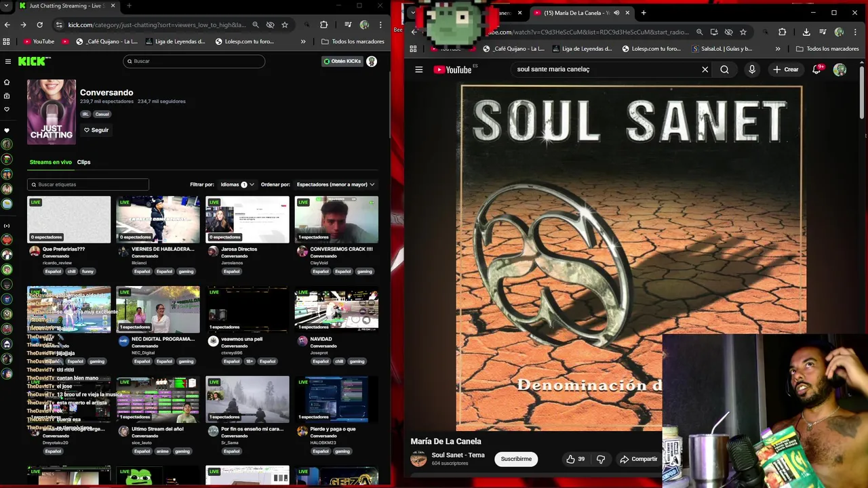The image size is (868, 488).
Task: Select Just Chatting Streaming browser tab
Action: point(66,6)
